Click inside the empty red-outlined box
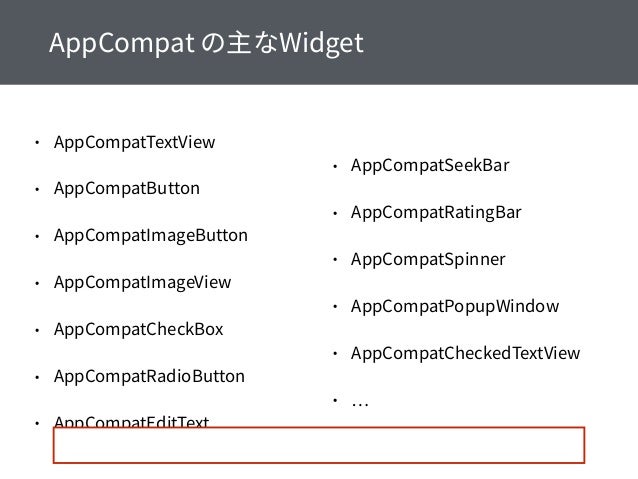 pos(319,445)
